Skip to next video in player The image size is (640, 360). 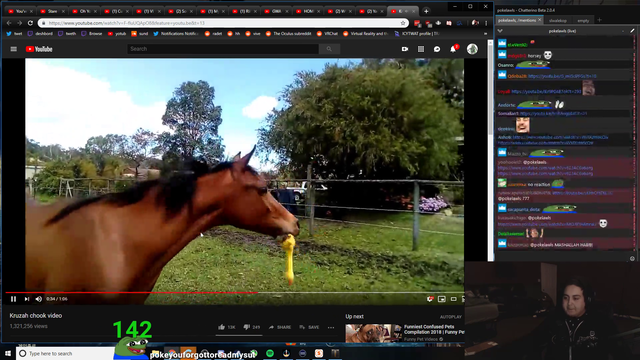(27, 299)
